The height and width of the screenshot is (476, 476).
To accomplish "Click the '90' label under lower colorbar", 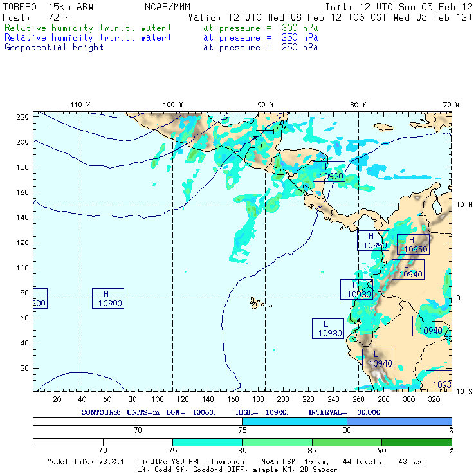I will [382, 451].
